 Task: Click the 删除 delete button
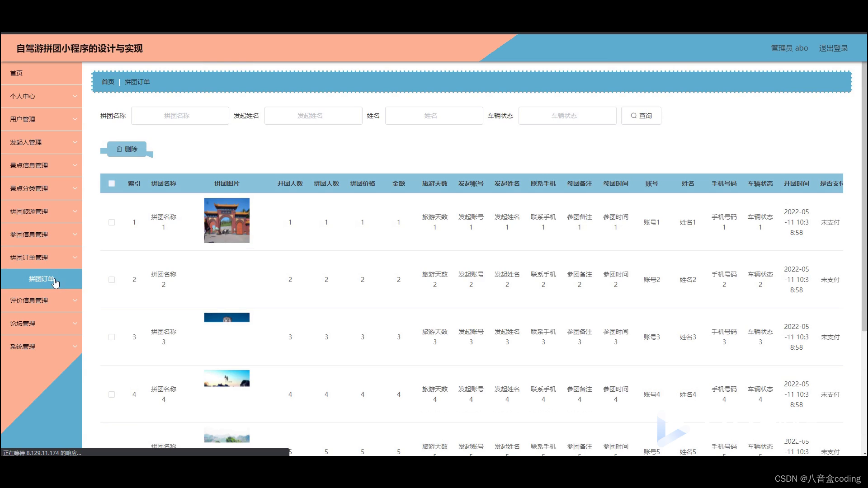pyautogui.click(x=127, y=149)
